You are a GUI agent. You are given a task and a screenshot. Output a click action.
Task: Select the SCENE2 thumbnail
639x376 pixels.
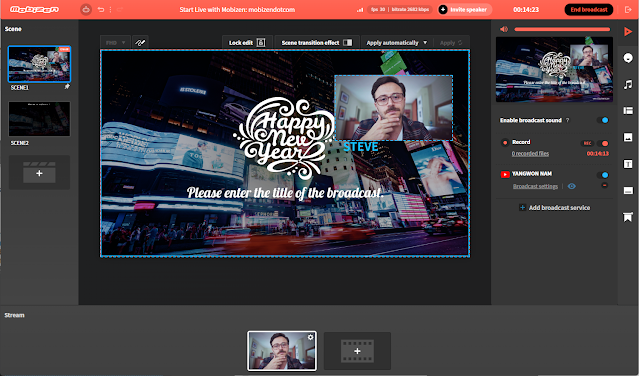point(39,119)
